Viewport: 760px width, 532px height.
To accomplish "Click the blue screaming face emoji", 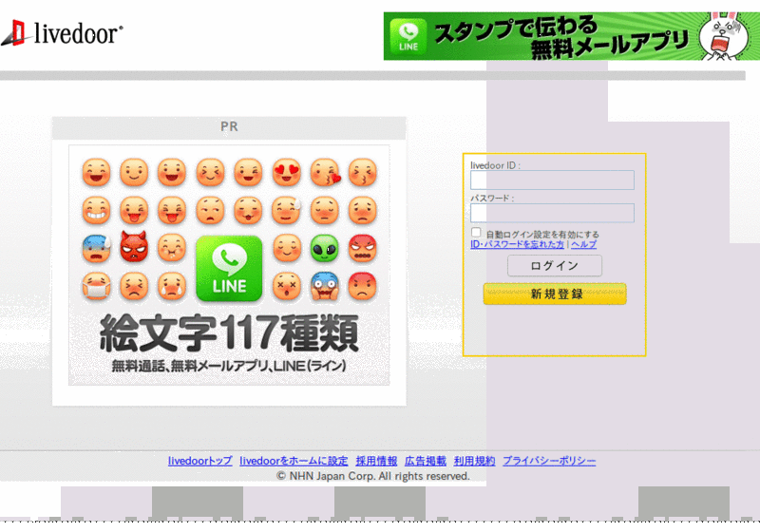I will 324,286.
